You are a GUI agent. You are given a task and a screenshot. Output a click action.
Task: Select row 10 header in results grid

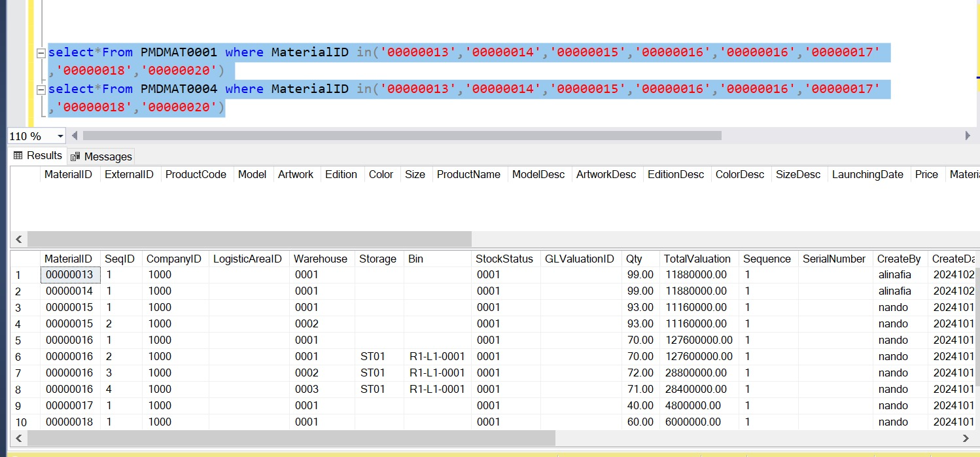(25, 422)
